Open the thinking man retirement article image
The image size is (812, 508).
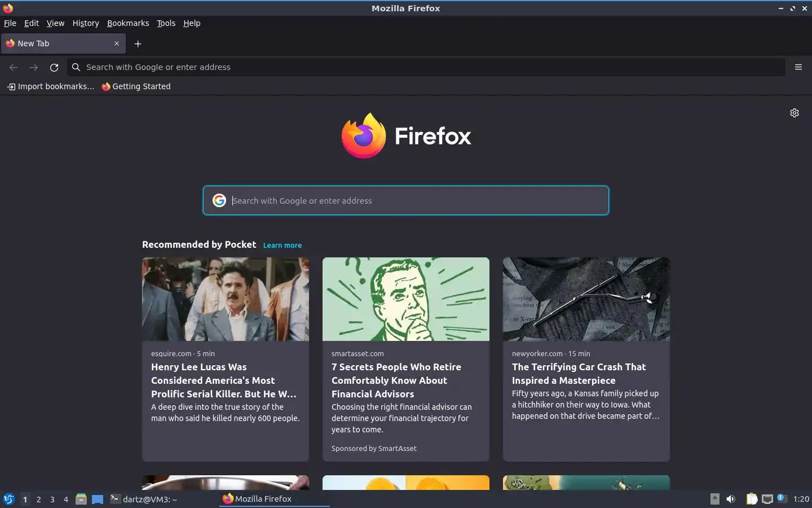pyautogui.click(x=406, y=299)
